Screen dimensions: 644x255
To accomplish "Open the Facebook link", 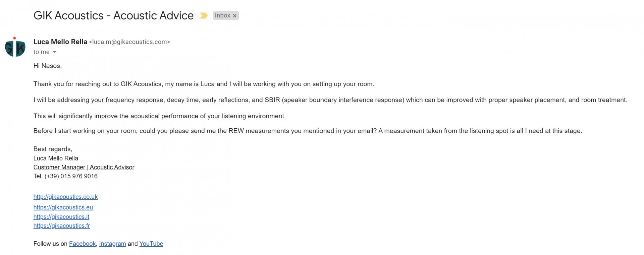I will pyautogui.click(x=82, y=244).
